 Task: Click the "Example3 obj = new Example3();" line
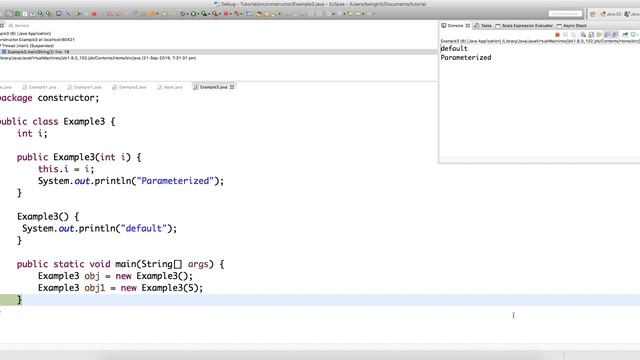[115, 276]
